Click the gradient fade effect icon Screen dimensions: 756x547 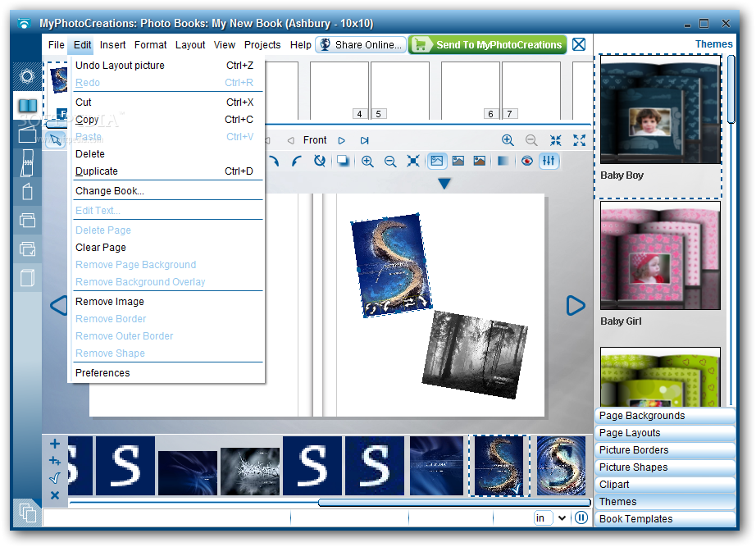503,161
